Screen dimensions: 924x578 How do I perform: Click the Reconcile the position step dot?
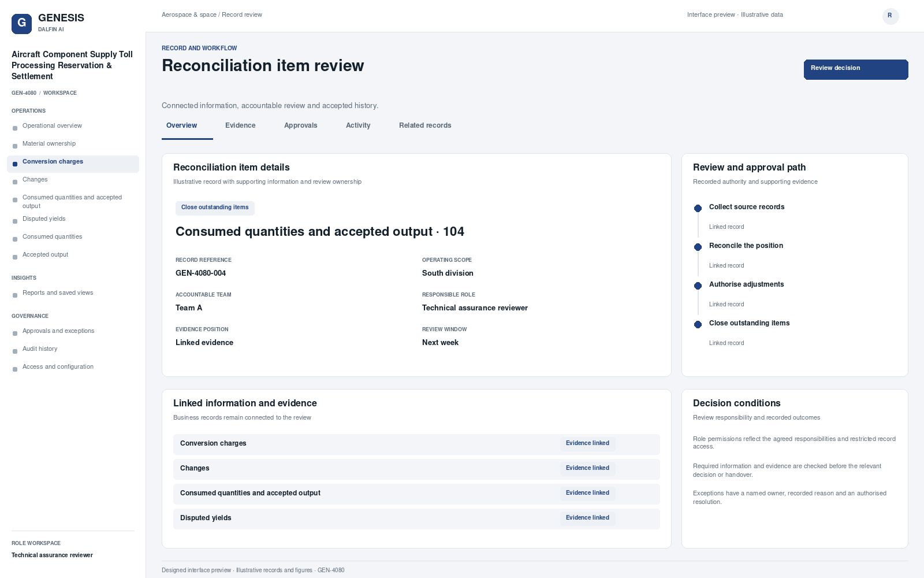tap(698, 247)
